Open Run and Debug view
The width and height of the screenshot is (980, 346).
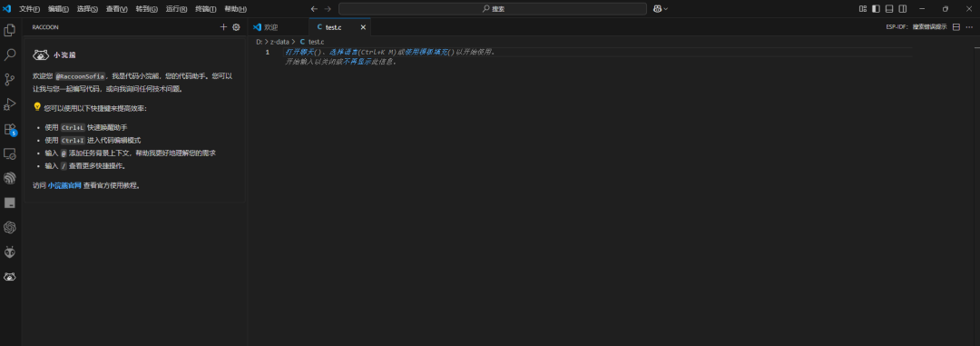(9, 104)
